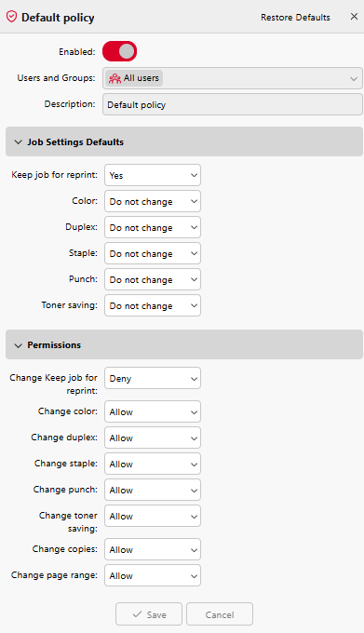364x633 pixels.
Task: Toggle the Enabled switch off
Action: tap(119, 51)
